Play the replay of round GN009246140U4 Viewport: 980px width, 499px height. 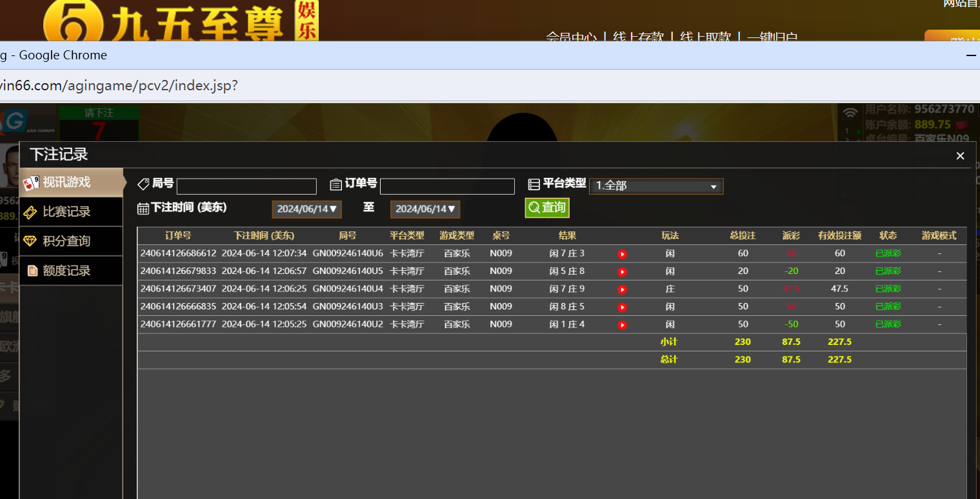click(621, 289)
